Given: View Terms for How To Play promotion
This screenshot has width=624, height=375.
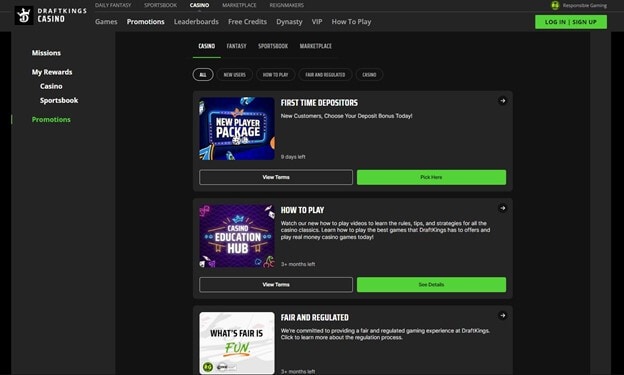Looking at the screenshot, I should point(276,285).
